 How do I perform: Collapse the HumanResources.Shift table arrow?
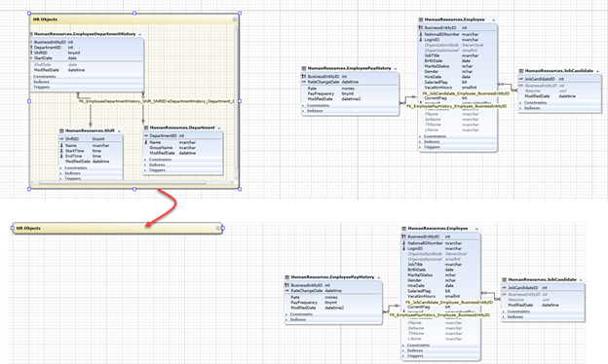[x=119, y=130]
